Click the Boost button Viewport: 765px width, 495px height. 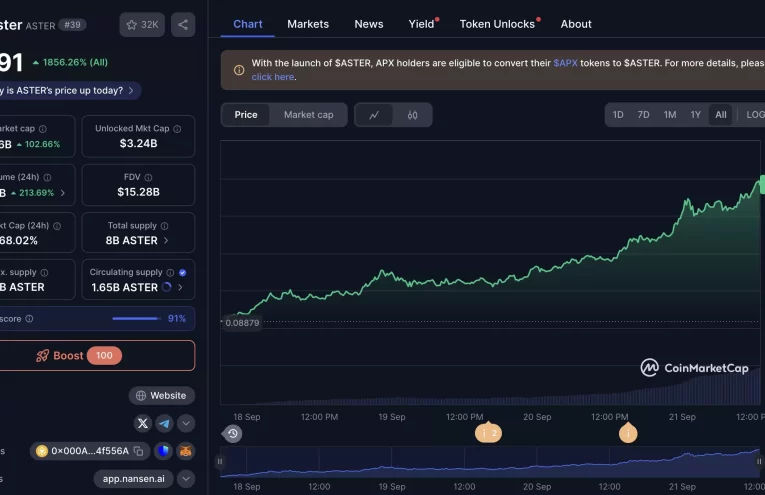click(x=96, y=356)
